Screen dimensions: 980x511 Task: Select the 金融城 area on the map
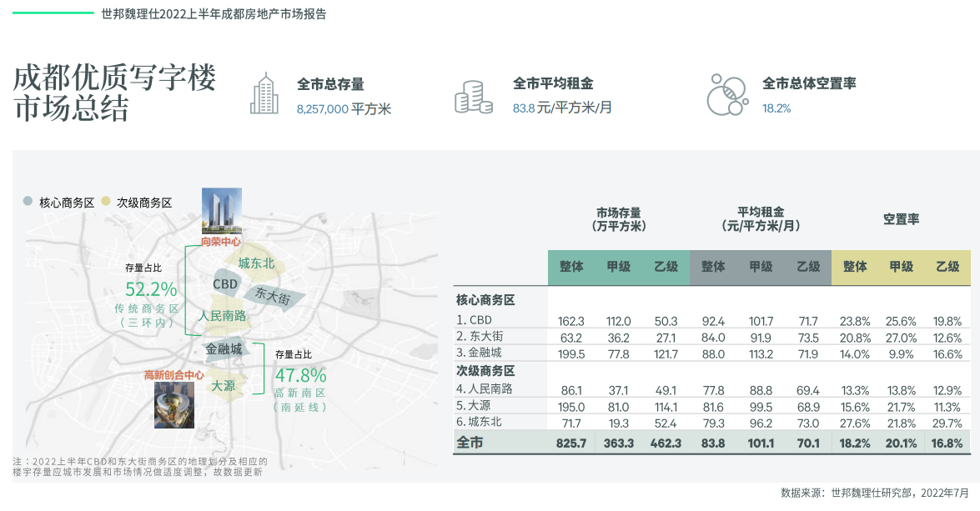coord(224,349)
